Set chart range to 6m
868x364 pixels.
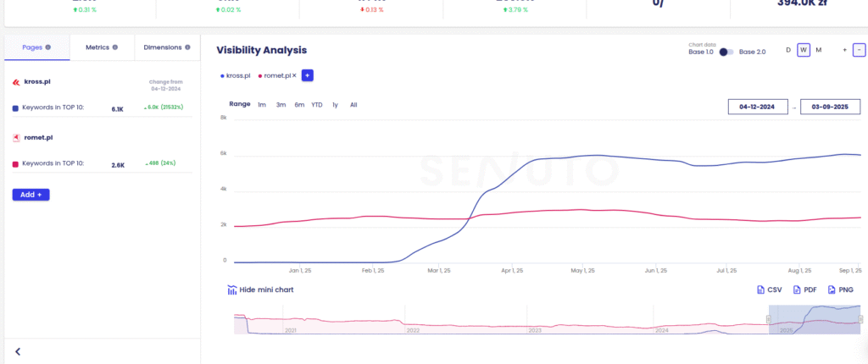(x=299, y=104)
